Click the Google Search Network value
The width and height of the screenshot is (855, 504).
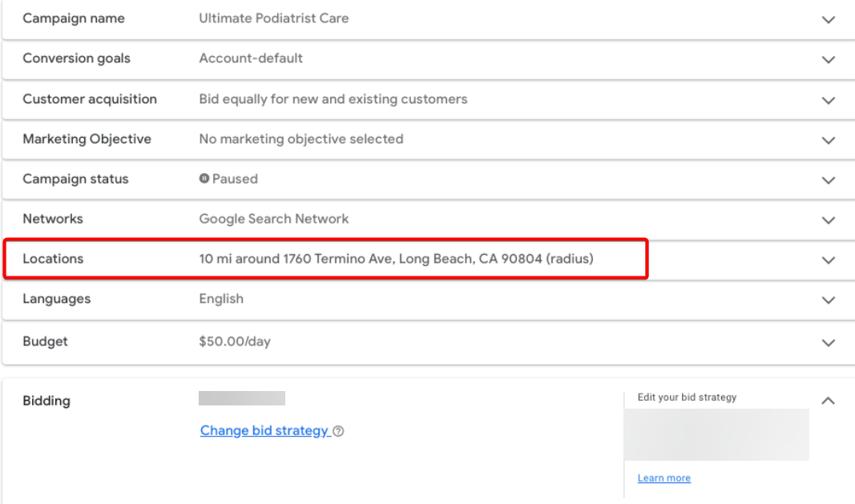[273, 219]
